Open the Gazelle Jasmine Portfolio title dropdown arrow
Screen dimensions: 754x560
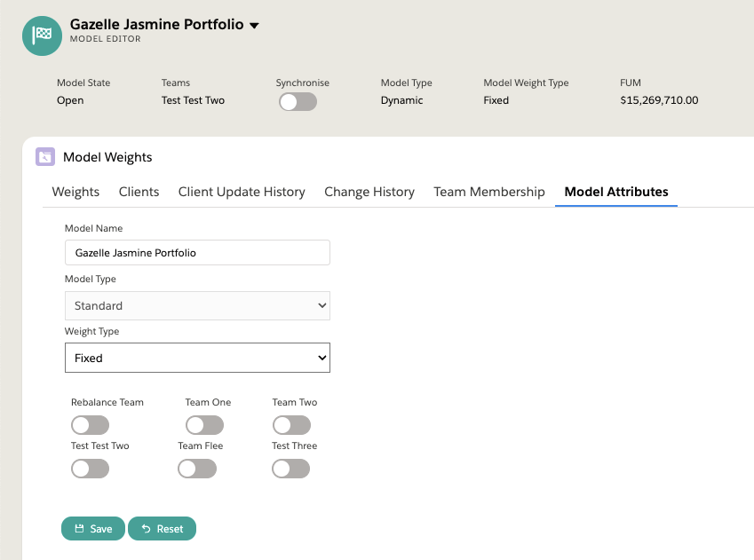[255, 26]
